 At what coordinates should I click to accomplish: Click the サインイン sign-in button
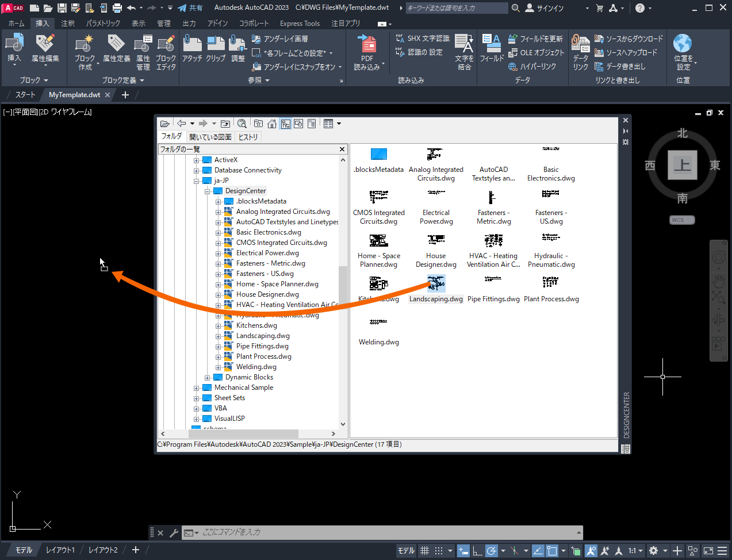coord(545,8)
